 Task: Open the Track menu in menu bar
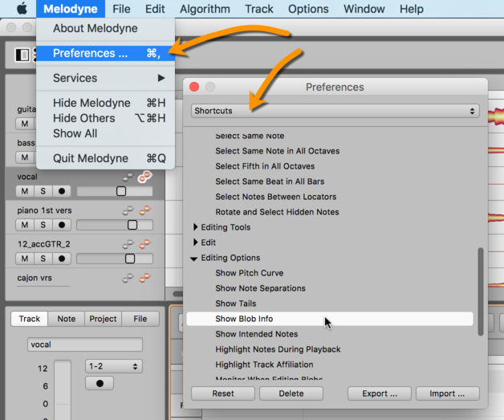(x=259, y=9)
